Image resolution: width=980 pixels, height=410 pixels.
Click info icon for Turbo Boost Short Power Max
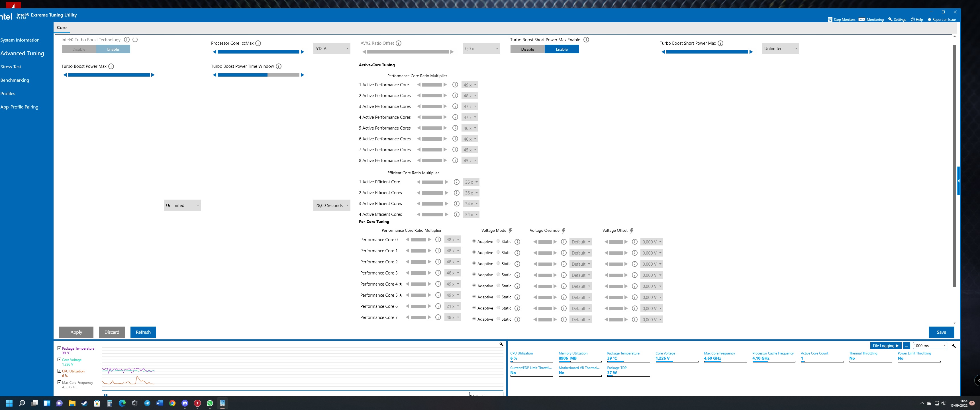(x=720, y=43)
